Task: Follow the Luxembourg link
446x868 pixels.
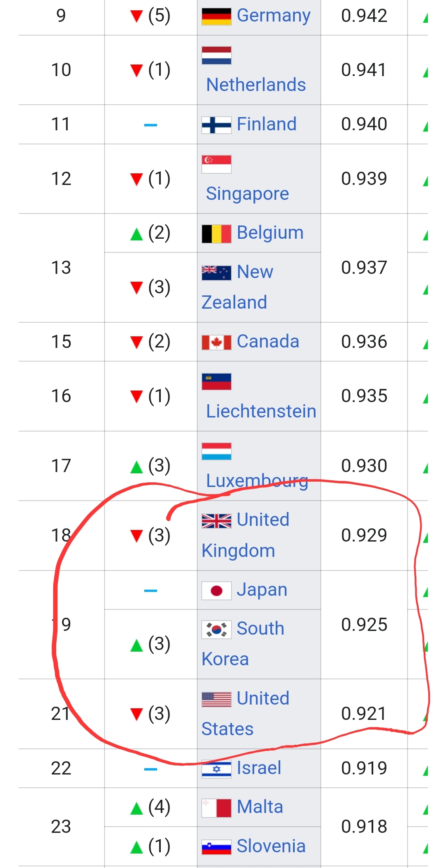Action: [x=257, y=481]
